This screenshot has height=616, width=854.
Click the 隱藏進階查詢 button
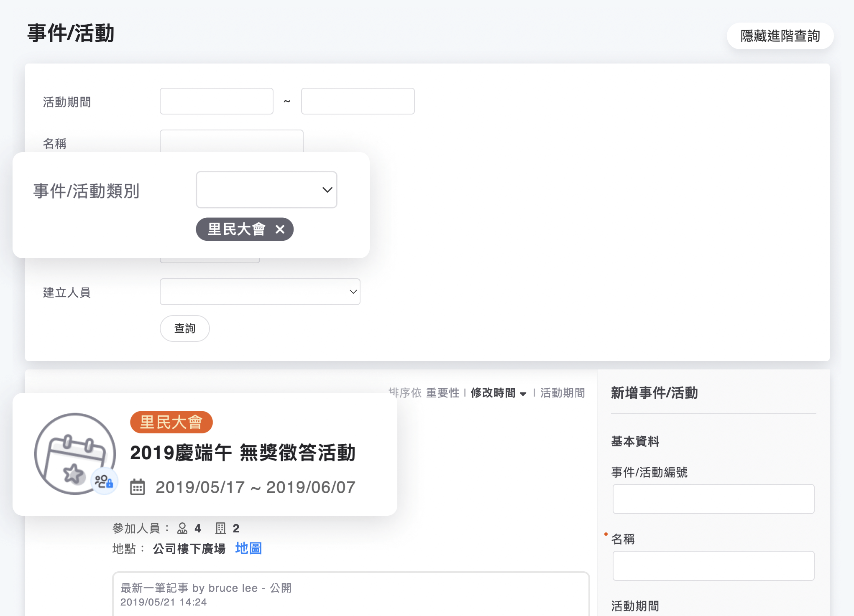click(780, 36)
